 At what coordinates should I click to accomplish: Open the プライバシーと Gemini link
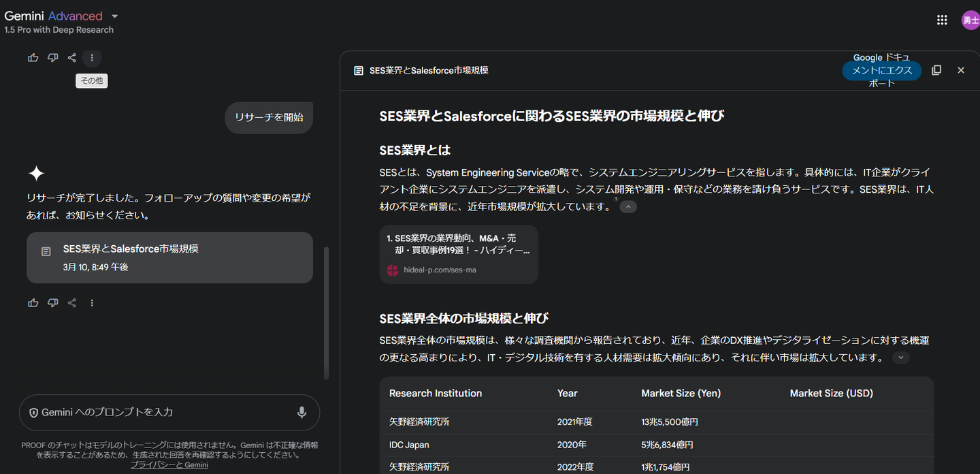tap(169, 464)
